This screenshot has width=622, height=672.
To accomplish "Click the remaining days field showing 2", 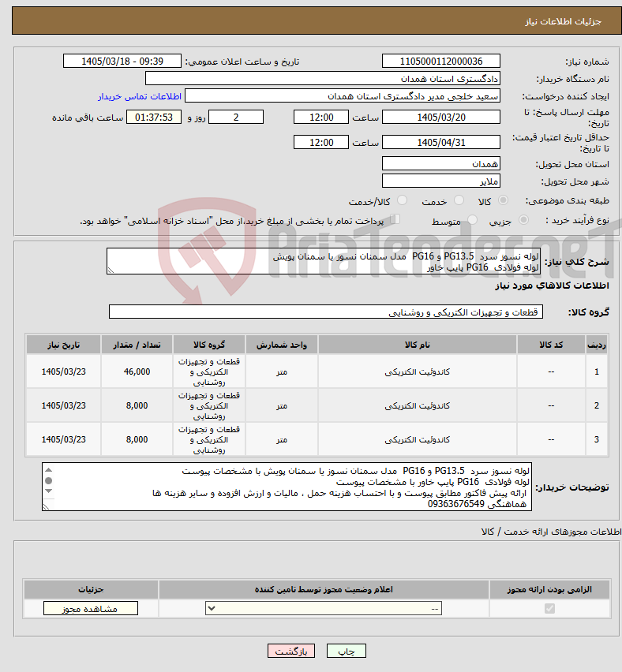I will coord(236,117).
